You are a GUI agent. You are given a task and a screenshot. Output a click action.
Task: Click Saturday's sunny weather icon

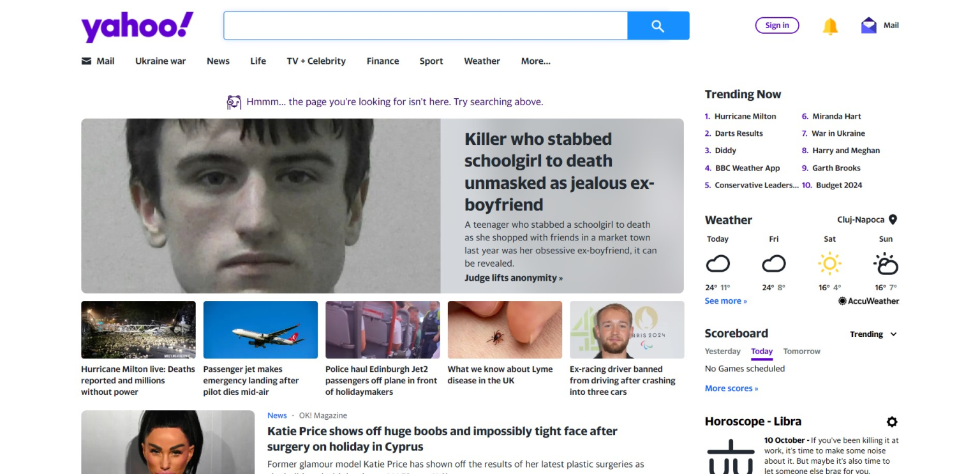[x=829, y=263]
